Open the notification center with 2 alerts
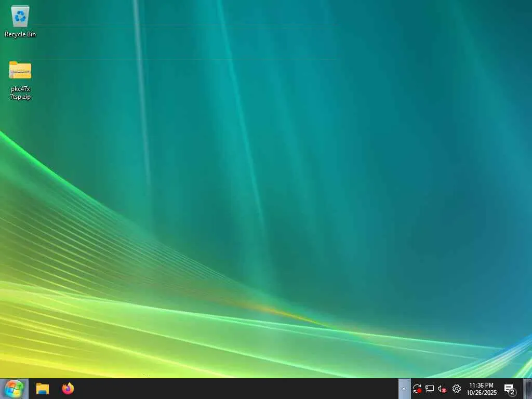Image resolution: width=532 pixels, height=399 pixels. pyautogui.click(x=510, y=389)
